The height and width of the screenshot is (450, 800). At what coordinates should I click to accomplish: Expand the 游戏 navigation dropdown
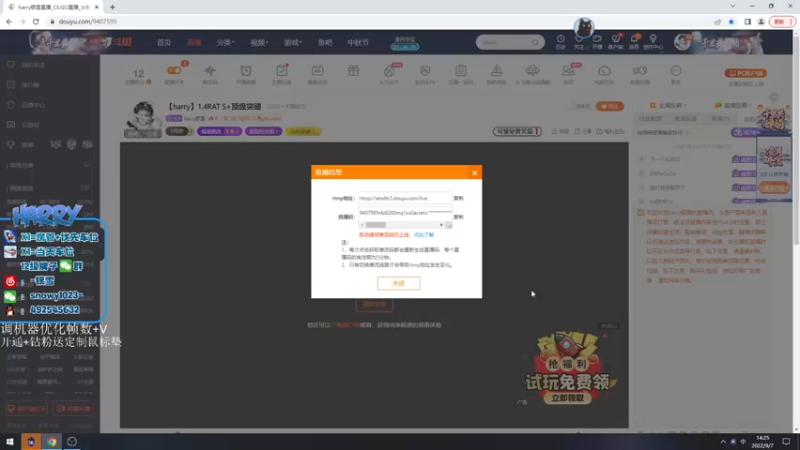293,42
